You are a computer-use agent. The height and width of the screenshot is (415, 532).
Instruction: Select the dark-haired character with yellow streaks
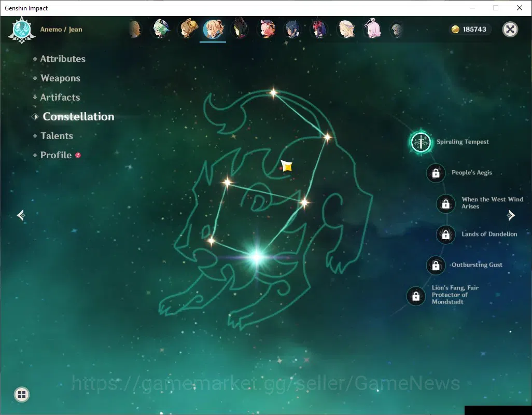click(239, 29)
